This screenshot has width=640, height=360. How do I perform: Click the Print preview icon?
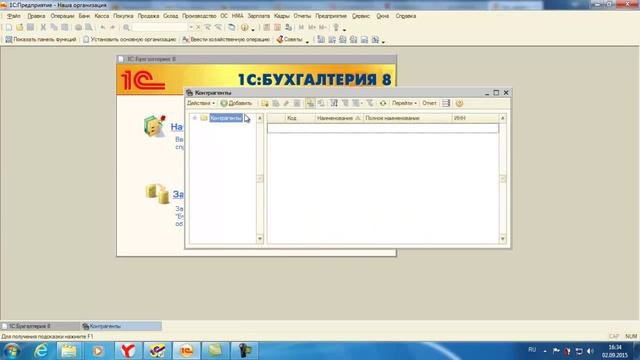(88, 27)
